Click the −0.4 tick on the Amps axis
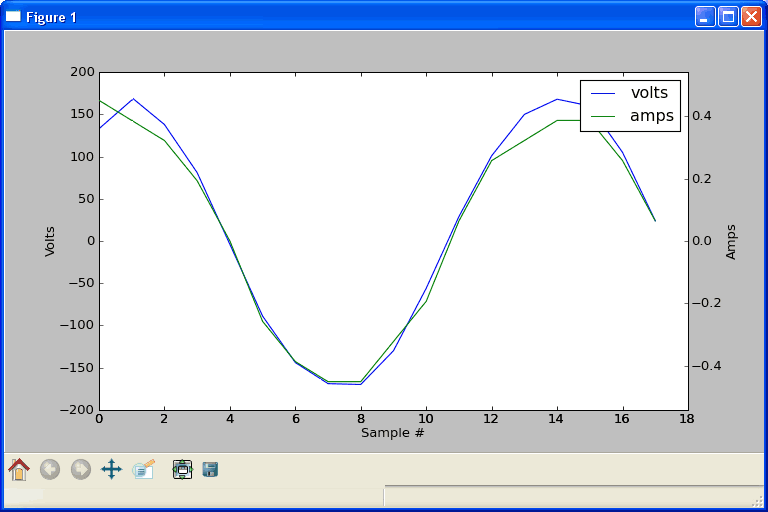Image resolution: width=768 pixels, height=512 pixels. (x=707, y=366)
